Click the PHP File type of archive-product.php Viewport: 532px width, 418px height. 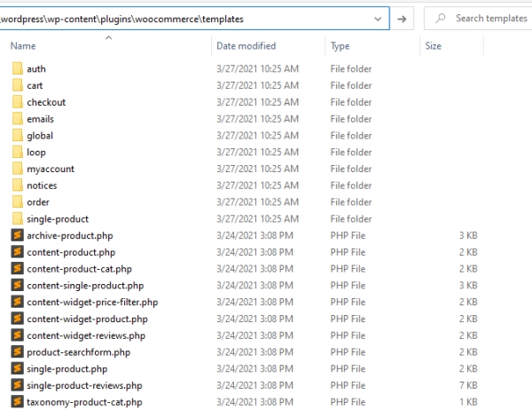(348, 236)
